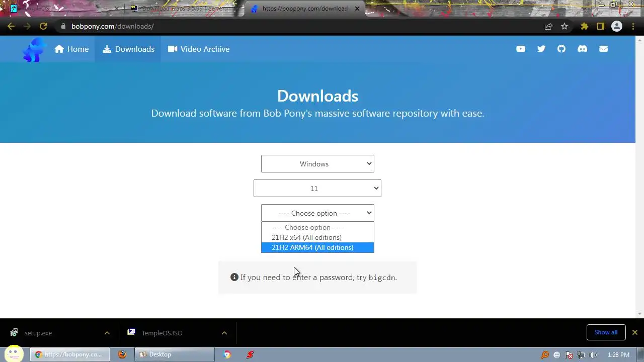The image size is (644, 362).
Task: Bookmark the page with star icon
Action: tap(565, 26)
